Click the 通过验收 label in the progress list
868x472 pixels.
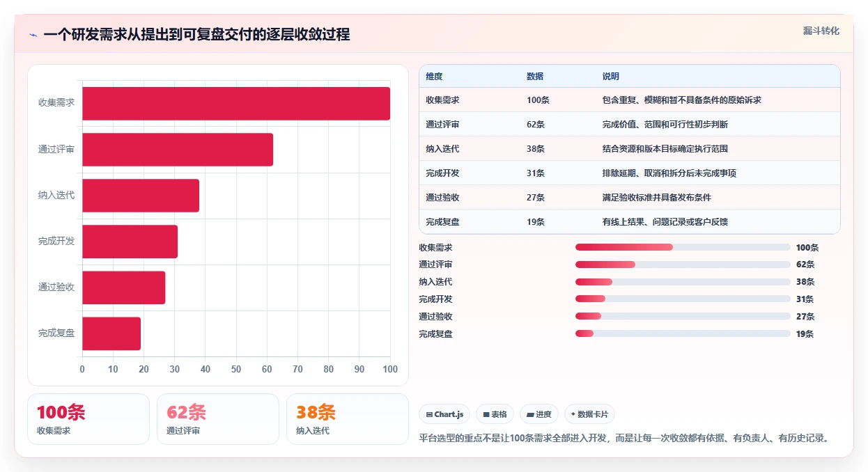[x=435, y=317]
